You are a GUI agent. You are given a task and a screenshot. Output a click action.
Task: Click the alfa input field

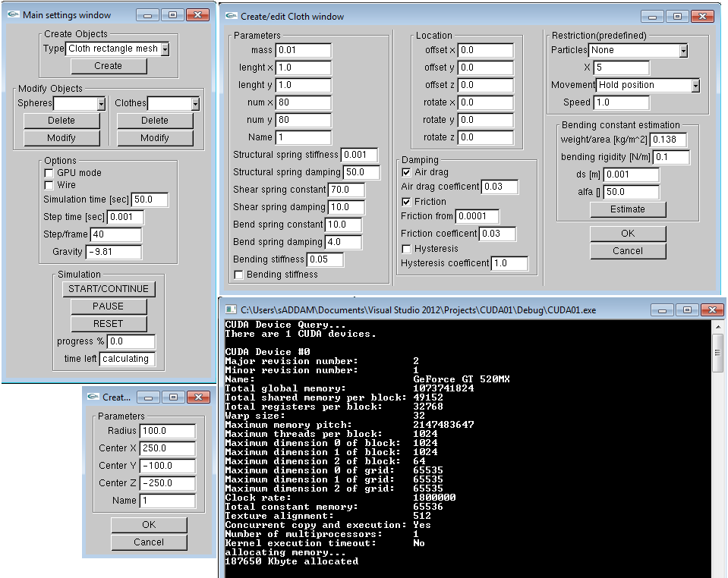point(632,192)
